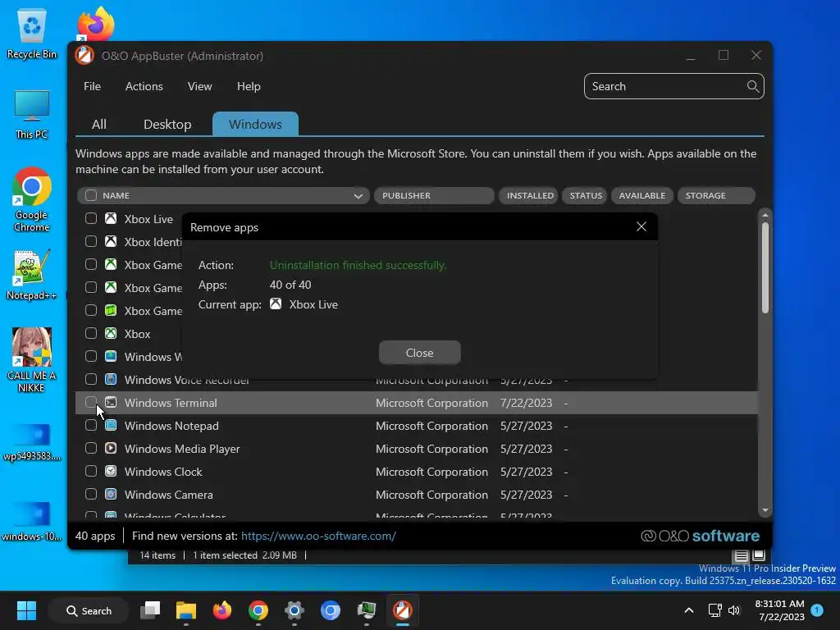Check the Xbox row checkbox
This screenshot has width=840, height=630.
coord(91,333)
